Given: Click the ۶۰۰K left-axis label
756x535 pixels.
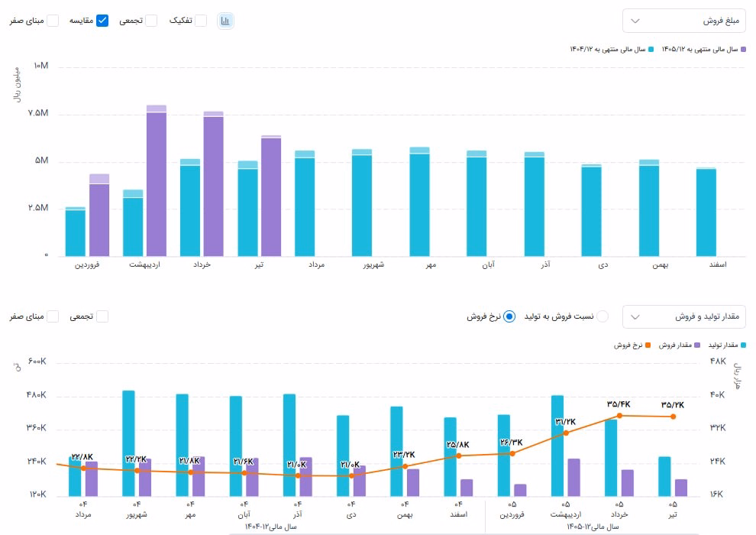Looking at the screenshot, I should [37, 362].
